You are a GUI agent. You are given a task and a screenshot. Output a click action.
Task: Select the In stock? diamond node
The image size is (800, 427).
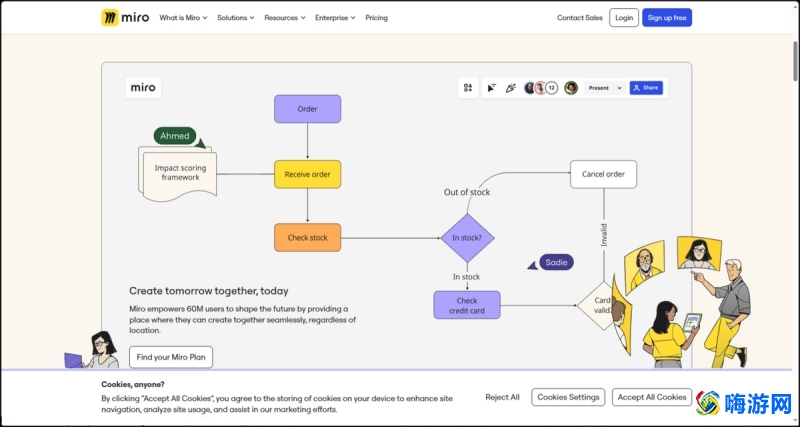(x=467, y=238)
